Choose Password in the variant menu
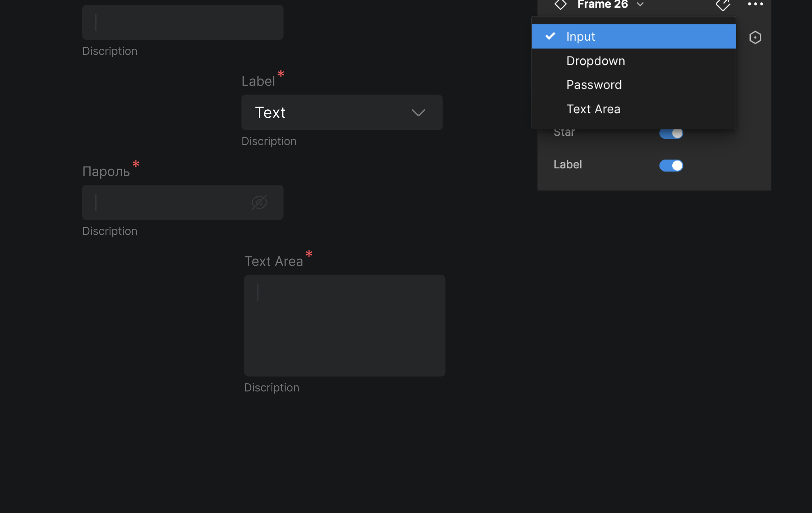 coord(594,85)
